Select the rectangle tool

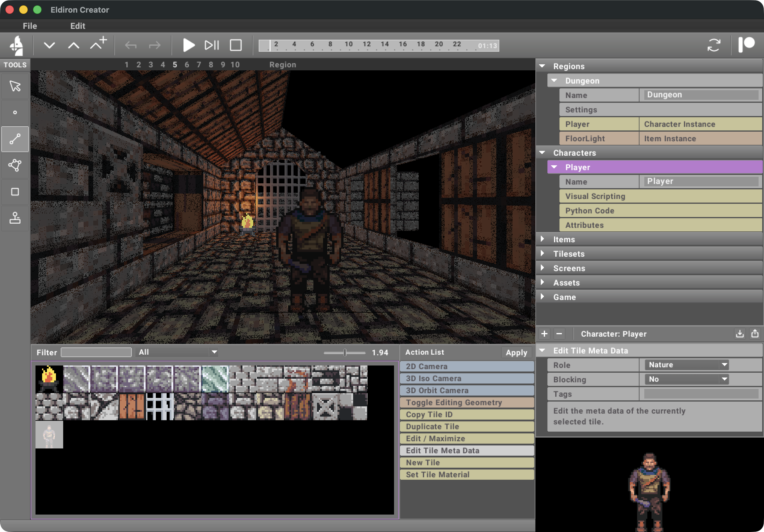pyautogui.click(x=15, y=191)
